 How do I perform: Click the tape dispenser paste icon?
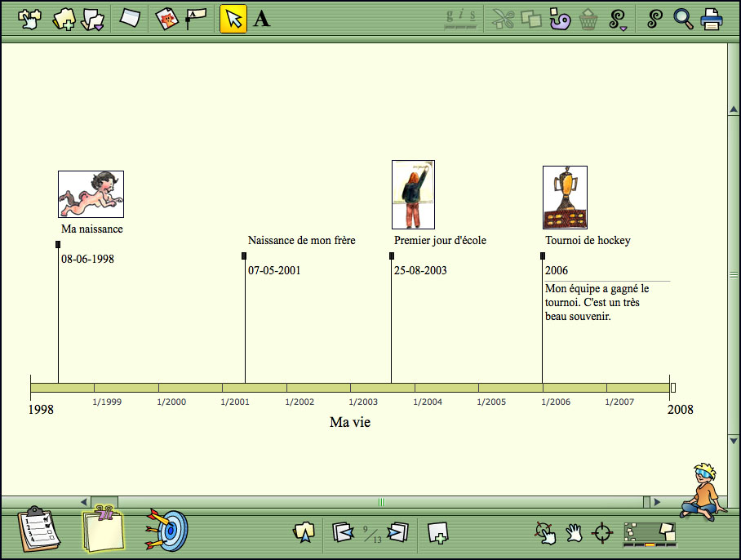tap(560, 20)
